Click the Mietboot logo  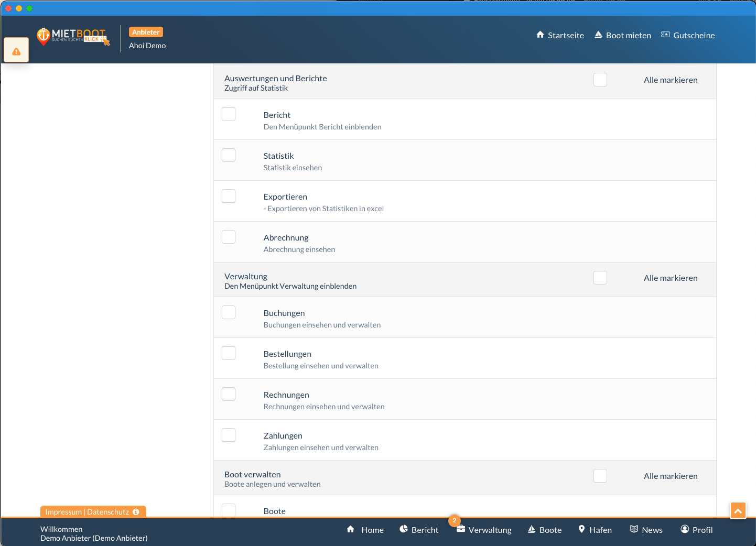click(73, 36)
